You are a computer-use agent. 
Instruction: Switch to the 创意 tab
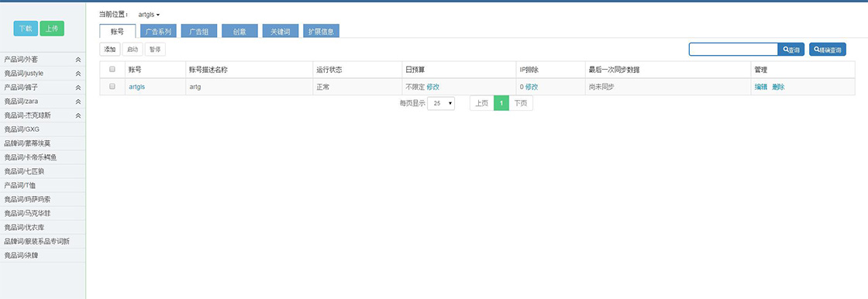pos(239,32)
